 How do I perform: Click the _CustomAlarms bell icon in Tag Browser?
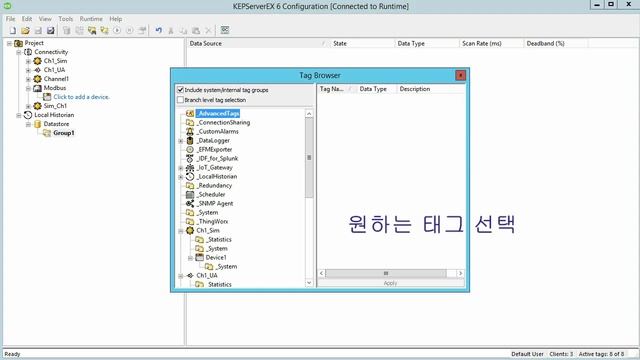point(190,131)
